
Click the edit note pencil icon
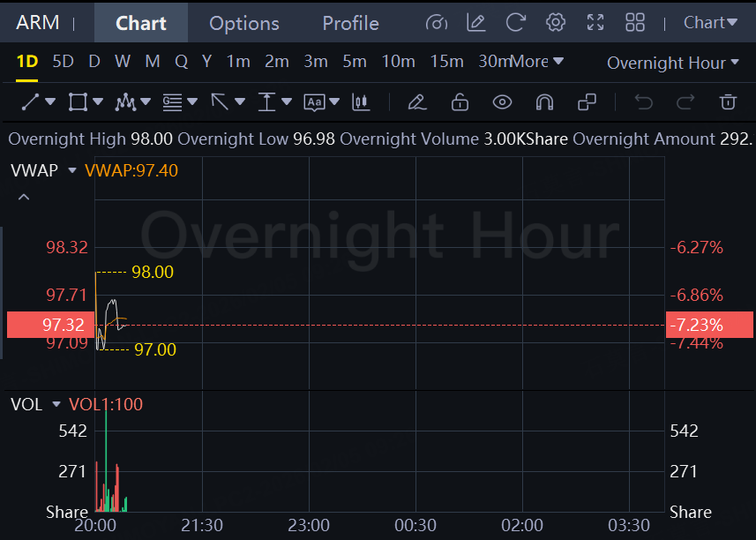[x=475, y=22]
